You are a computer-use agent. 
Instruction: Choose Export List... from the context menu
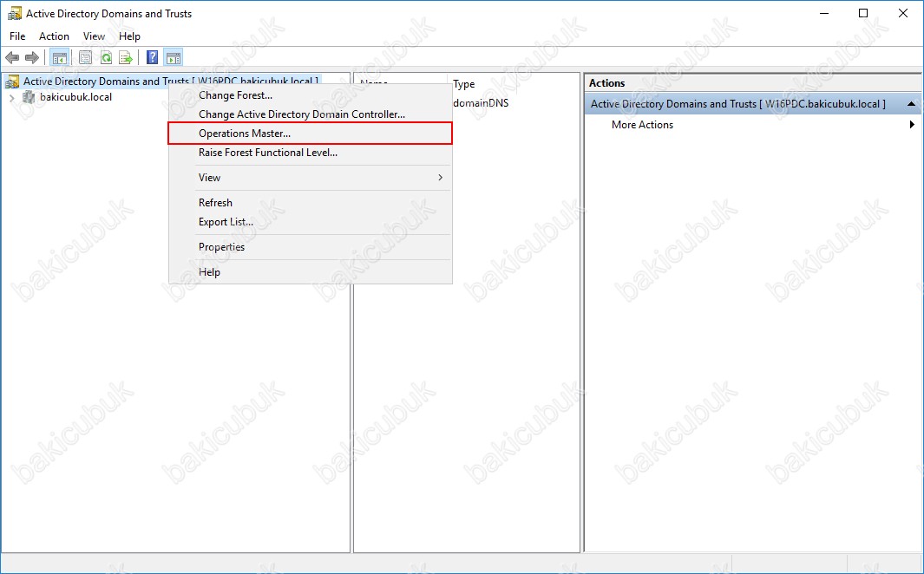(311, 222)
